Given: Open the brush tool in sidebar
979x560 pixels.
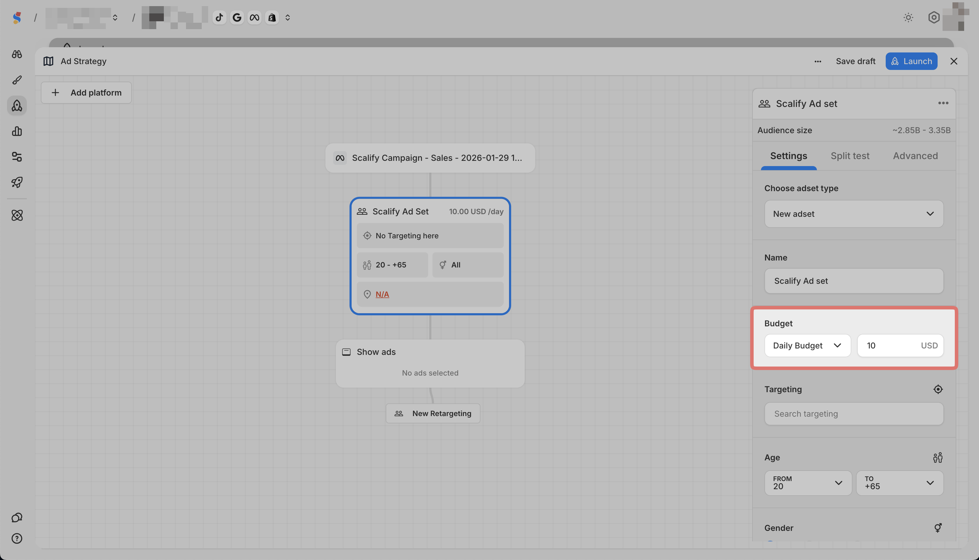Looking at the screenshot, I should (17, 80).
